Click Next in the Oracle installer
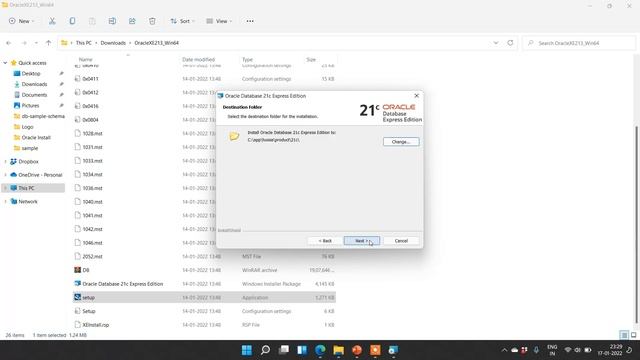Image resolution: width=640 pixels, height=360 pixels. (362, 241)
